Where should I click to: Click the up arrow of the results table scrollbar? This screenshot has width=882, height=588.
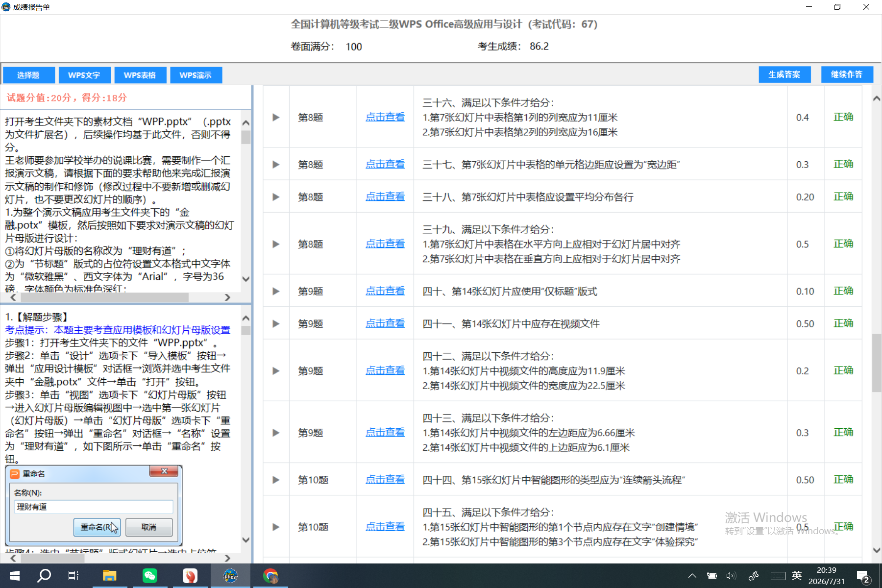click(877, 98)
